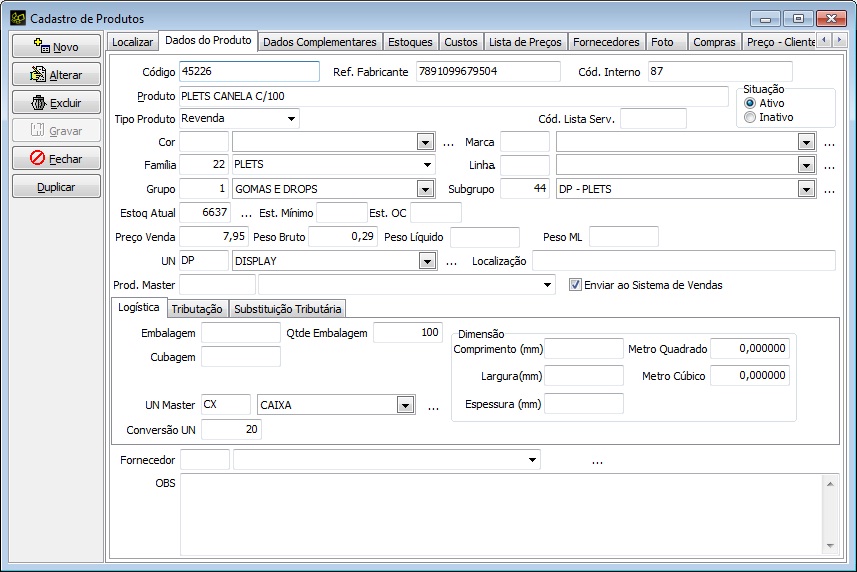Expand the Grupo GOMAS E DROPS dropdown
The width and height of the screenshot is (857, 572).
coord(426,189)
